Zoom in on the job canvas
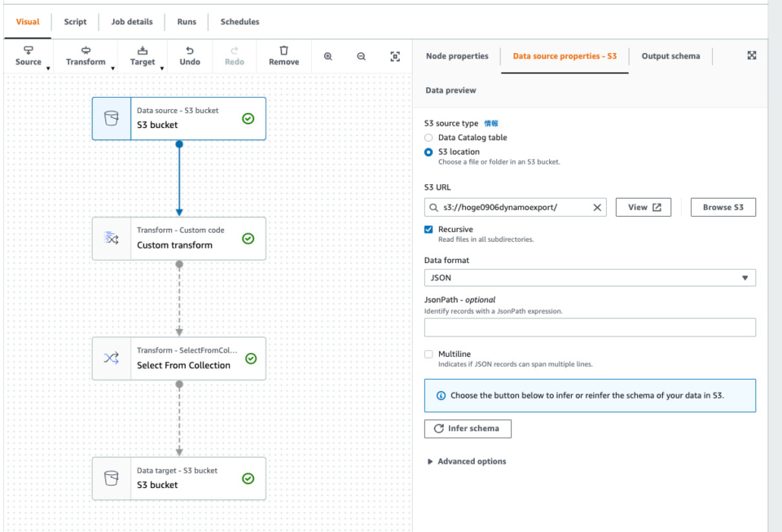 (x=327, y=56)
